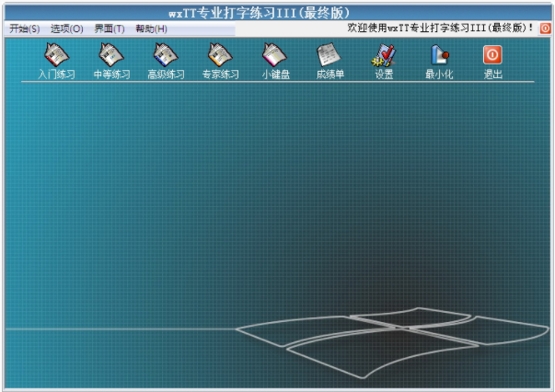Open the 界面(T) menu

coord(110,29)
